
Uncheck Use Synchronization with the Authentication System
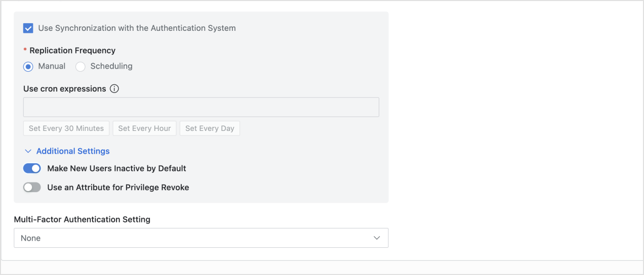(28, 28)
